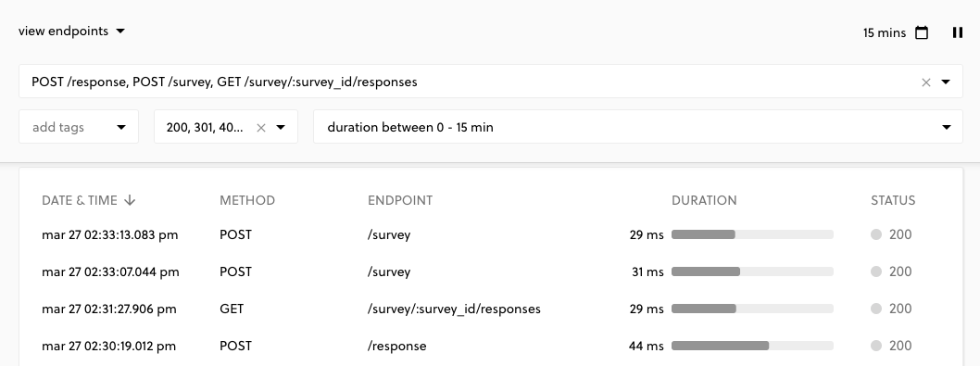Click the STATUS column header
Image resolution: width=980 pixels, height=366 pixels.
pyautogui.click(x=893, y=200)
